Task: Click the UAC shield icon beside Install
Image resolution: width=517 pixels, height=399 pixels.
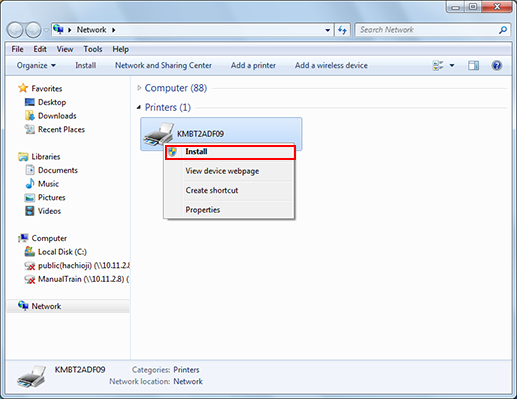Action: click(172, 152)
